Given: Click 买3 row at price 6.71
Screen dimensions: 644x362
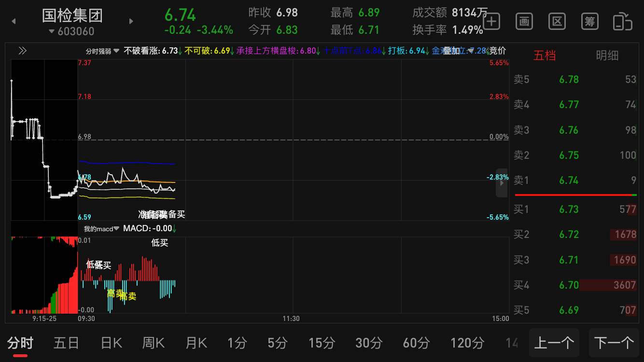Looking at the screenshot, I should [x=575, y=260].
